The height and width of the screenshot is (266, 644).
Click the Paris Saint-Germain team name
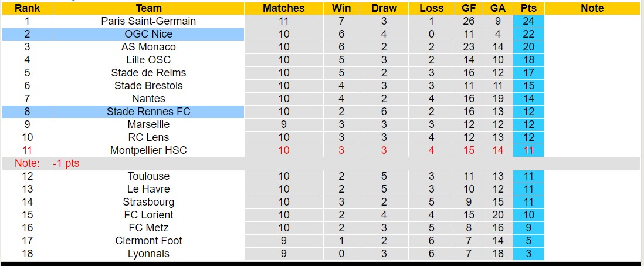click(x=148, y=21)
